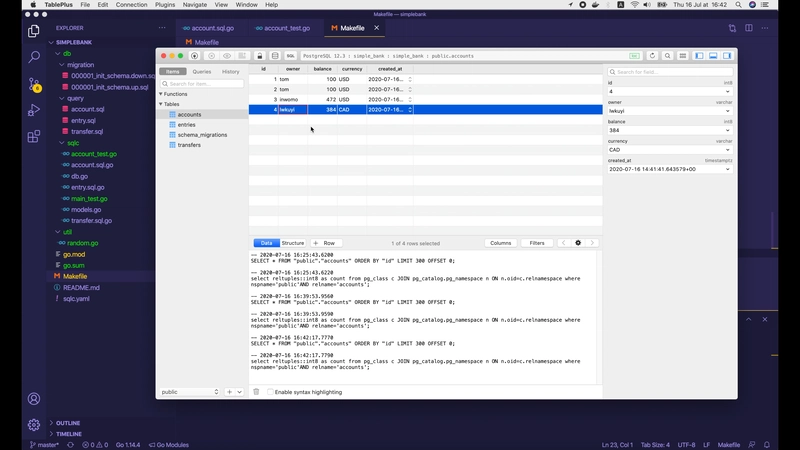Open the Explorer view in VS Code

click(x=34, y=31)
